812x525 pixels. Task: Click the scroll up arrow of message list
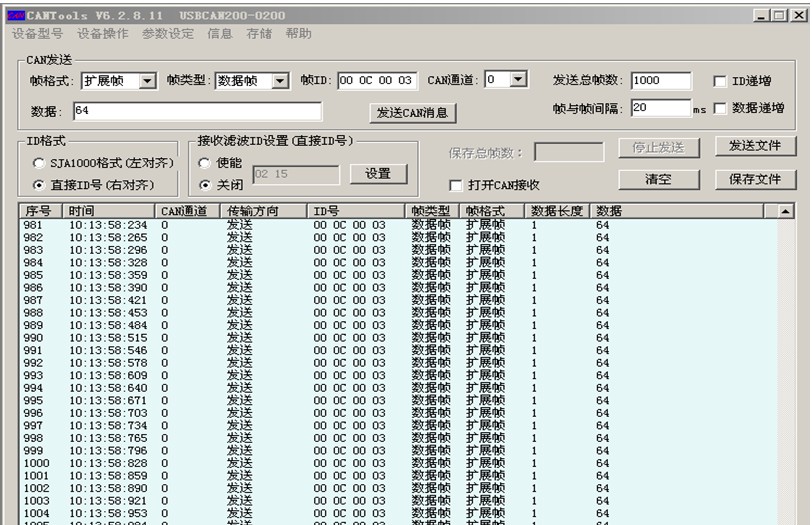pyautogui.click(x=785, y=211)
